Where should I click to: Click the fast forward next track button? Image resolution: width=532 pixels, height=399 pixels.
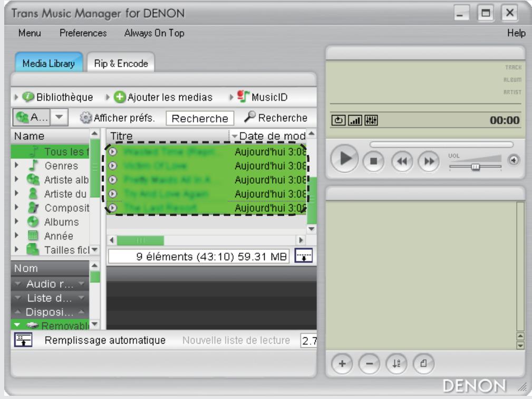[429, 161]
